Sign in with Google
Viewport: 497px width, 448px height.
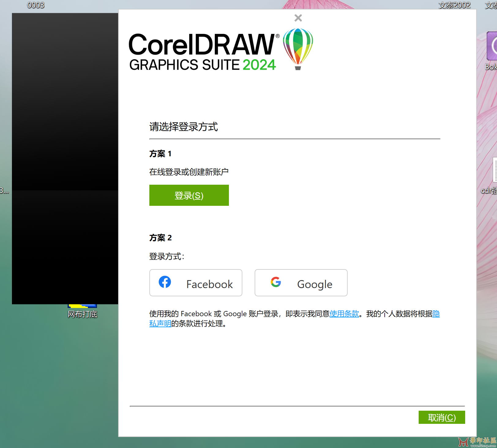(301, 283)
